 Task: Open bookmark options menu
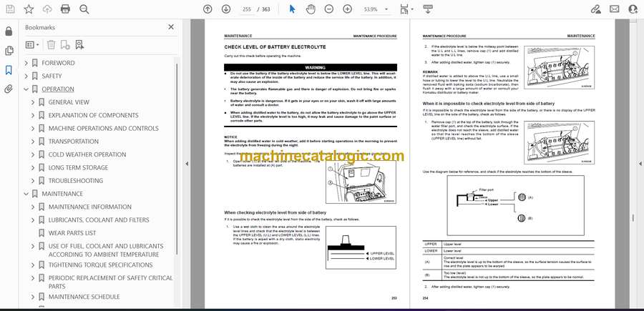tap(32, 45)
